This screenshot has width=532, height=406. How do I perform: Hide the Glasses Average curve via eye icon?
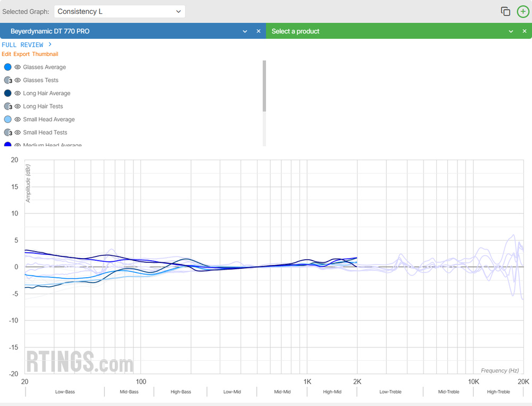point(18,68)
